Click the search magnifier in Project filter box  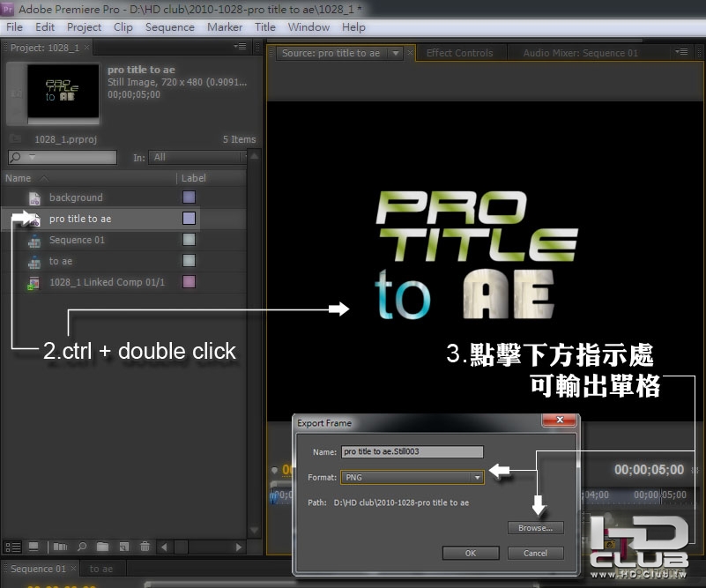coord(16,157)
